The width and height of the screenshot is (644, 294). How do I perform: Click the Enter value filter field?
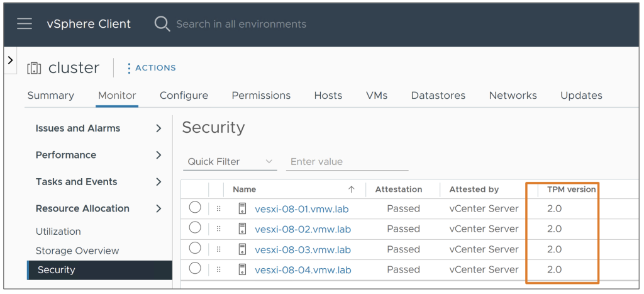(x=347, y=162)
